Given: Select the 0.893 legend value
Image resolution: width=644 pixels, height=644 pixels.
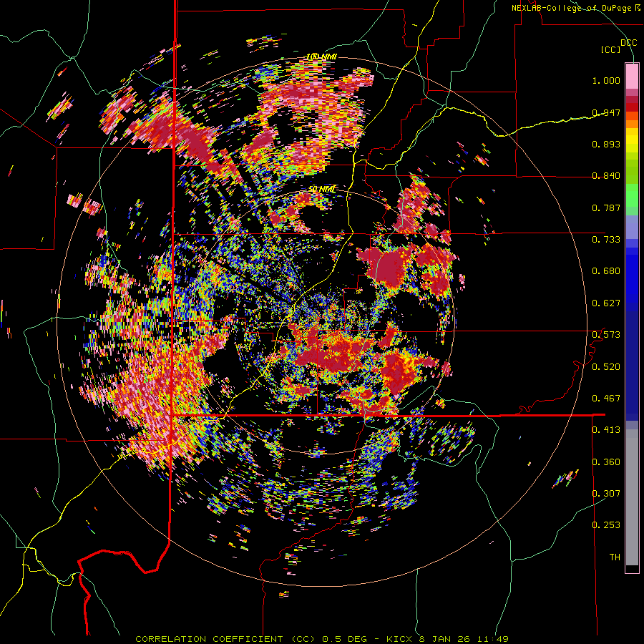Looking at the screenshot, I should tap(606, 144).
